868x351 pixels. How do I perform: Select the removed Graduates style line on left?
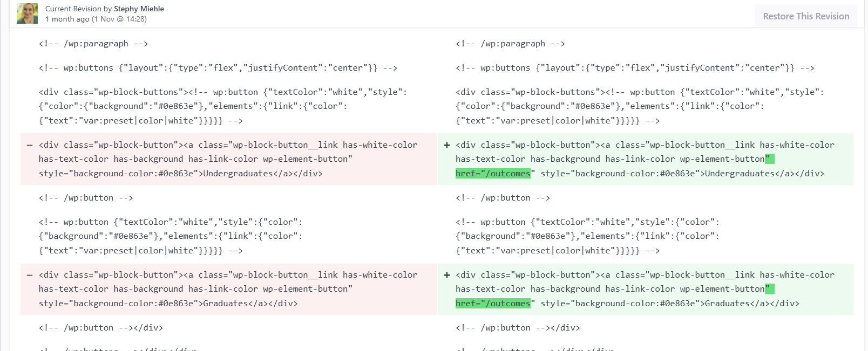(x=168, y=304)
